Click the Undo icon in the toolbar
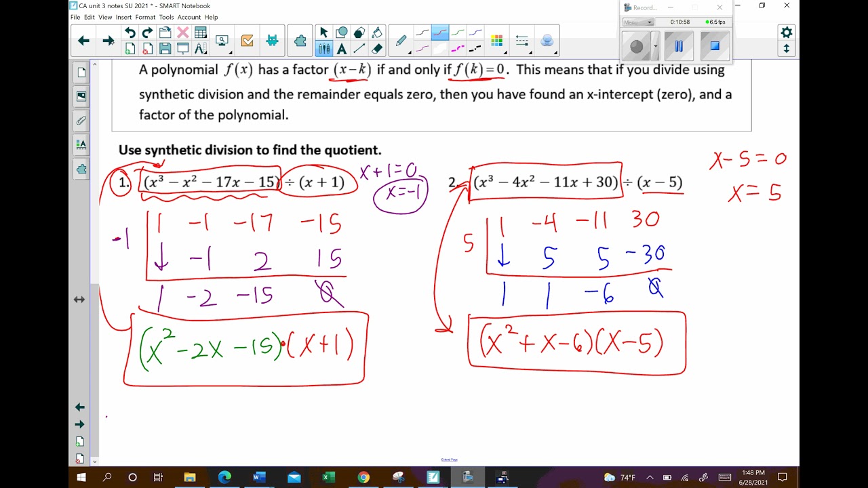The image size is (868, 488). click(130, 33)
